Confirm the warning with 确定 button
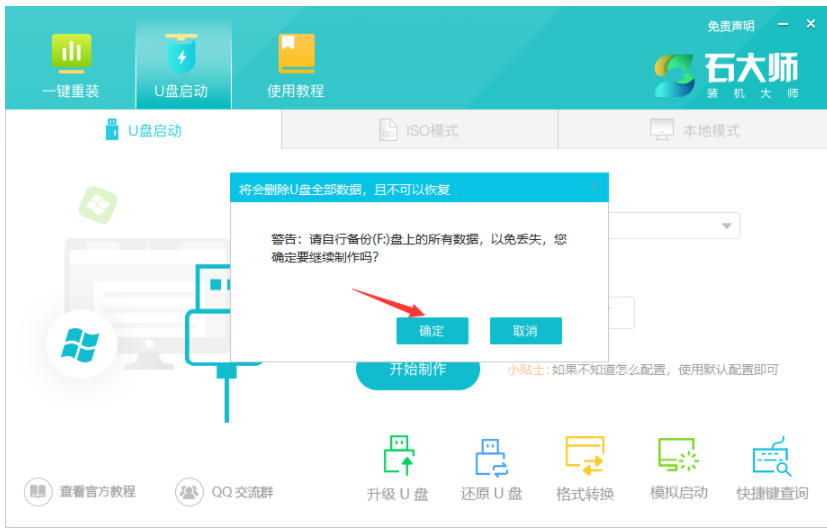 (x=432, y=331)
